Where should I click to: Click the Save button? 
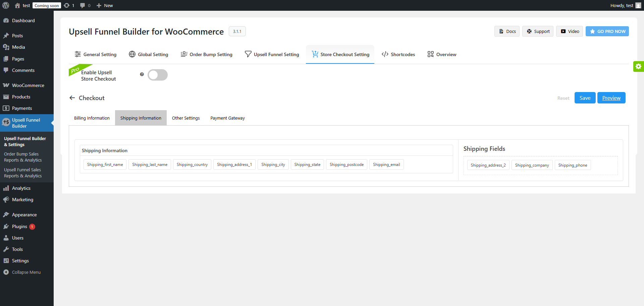(x=585, y=98)
